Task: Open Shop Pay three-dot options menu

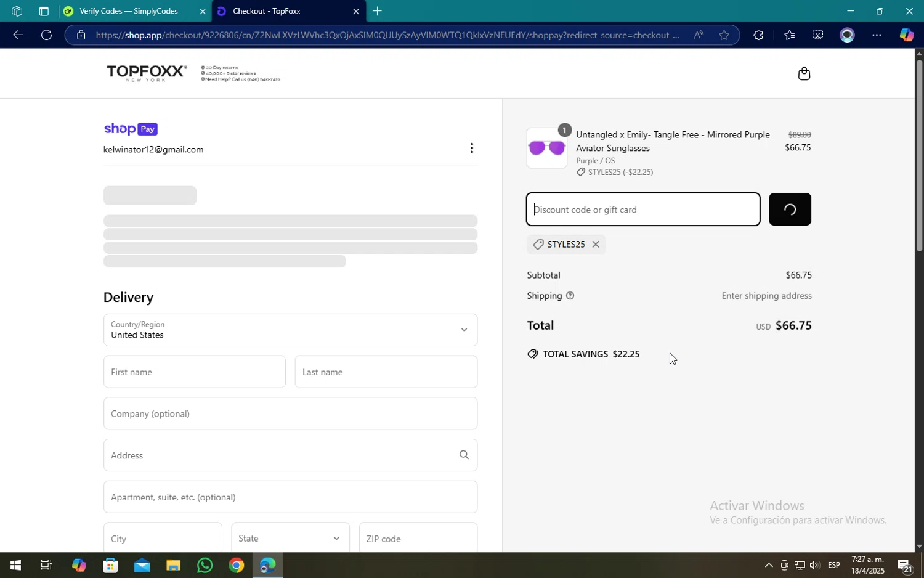Action: 471,148
